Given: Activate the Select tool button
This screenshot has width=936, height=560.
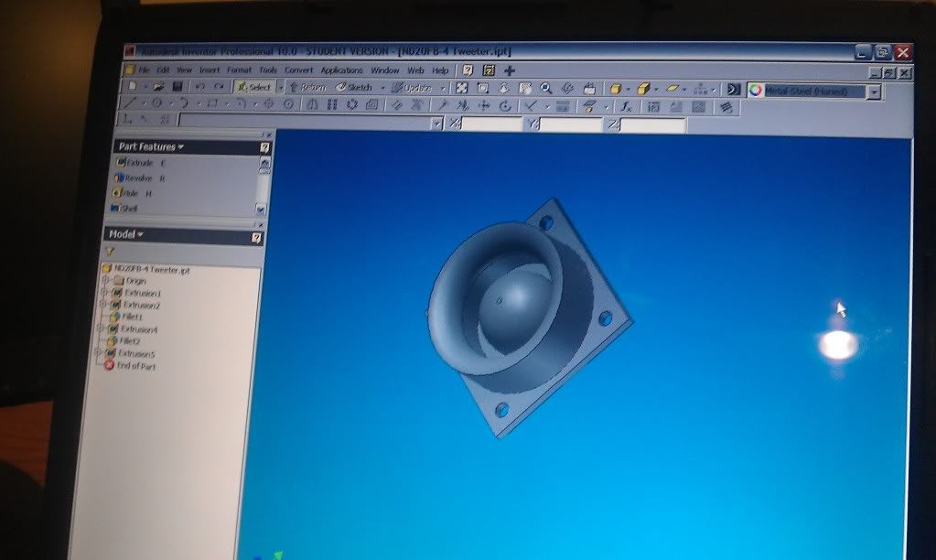Looking at the screenshot, I should tap(254, 87).
